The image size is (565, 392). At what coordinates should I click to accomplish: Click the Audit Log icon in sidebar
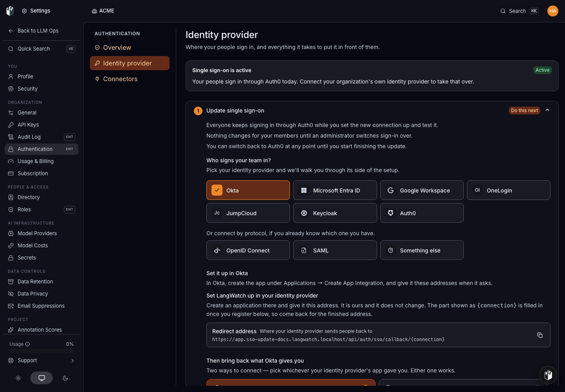[x=11, y=137]
